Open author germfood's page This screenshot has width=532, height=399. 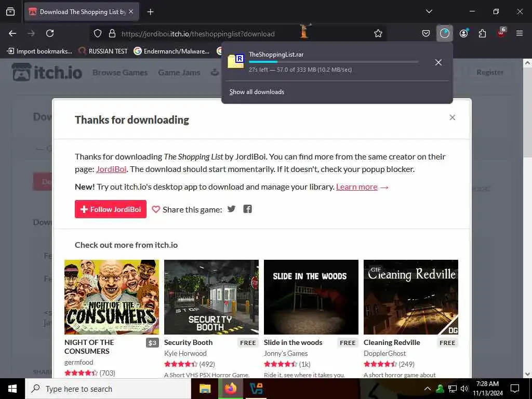point(79,362)
